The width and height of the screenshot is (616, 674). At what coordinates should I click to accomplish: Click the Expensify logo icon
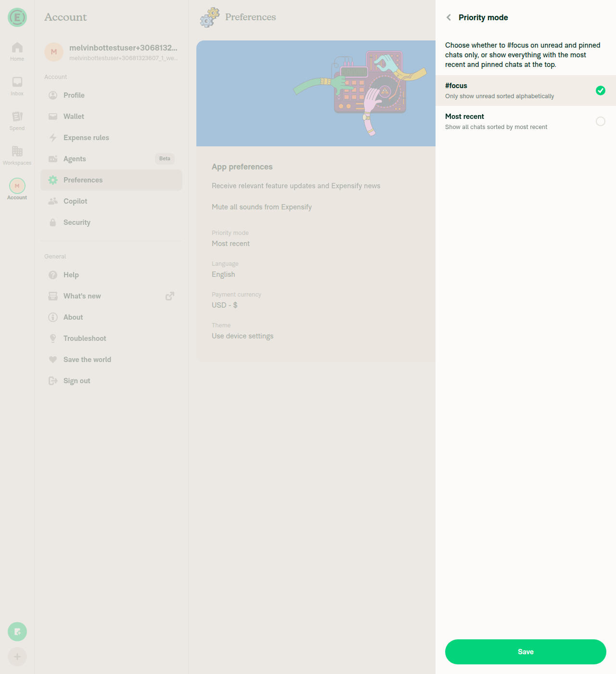(x=17, y=17)
